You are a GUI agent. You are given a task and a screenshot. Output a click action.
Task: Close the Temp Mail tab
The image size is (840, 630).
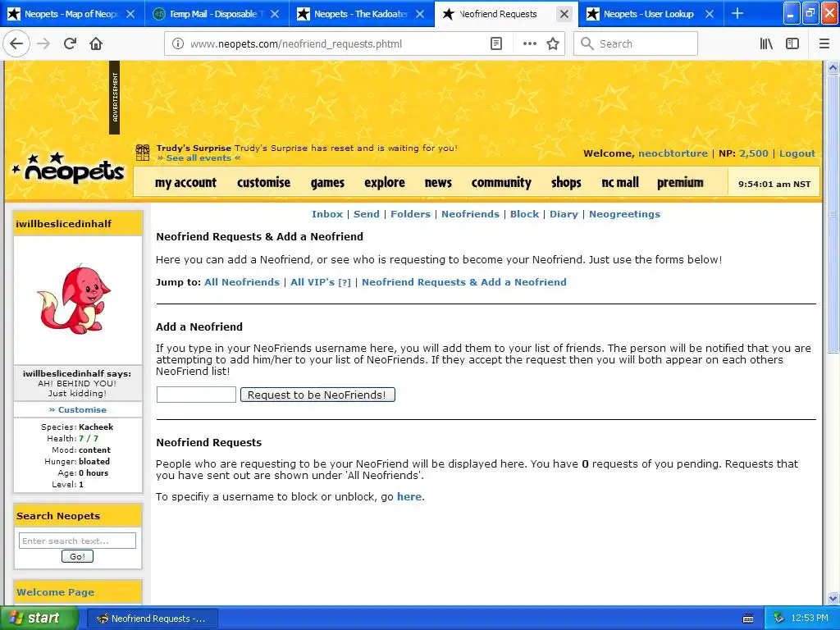coord(275,14)
